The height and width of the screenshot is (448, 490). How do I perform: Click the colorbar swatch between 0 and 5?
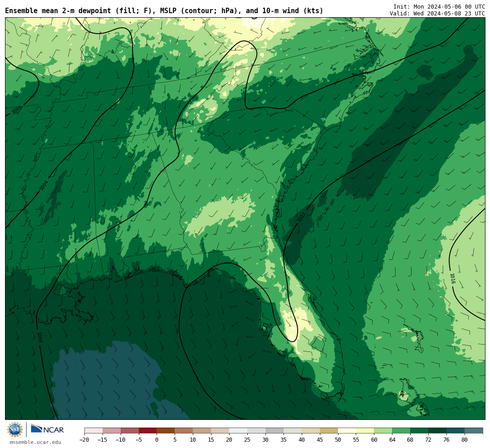point(166,430)
